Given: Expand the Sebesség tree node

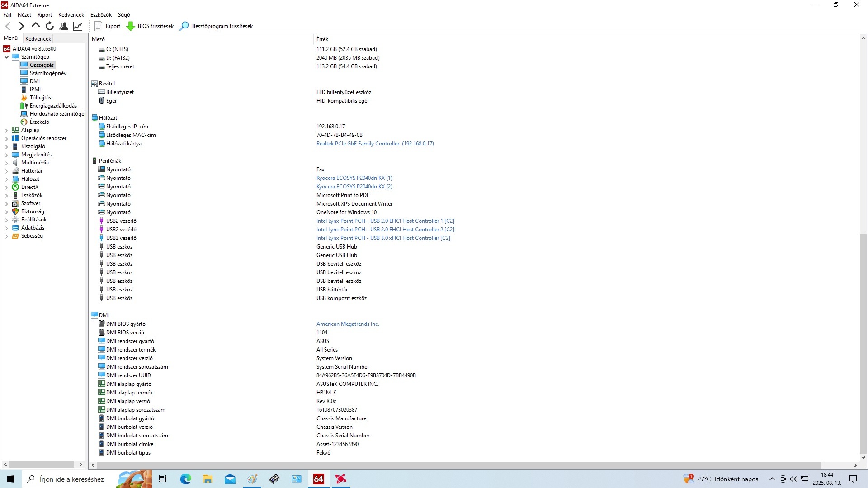Looking at the screenshot, I should coord(6,236).
